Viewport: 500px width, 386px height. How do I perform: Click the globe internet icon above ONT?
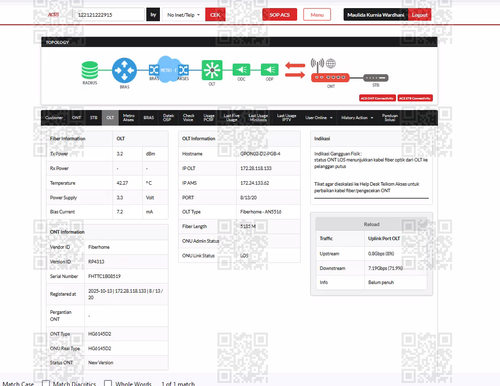[331, 63]
